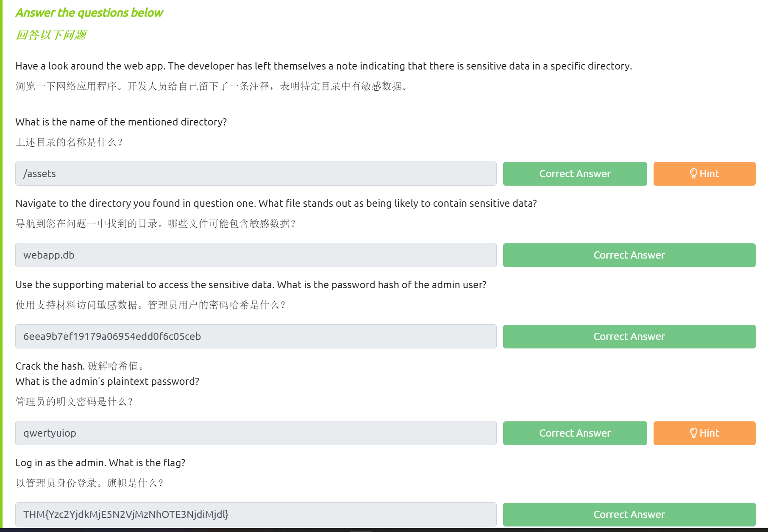Screen dimensions: 768x532
Task: Click the "Use the supporting material" question text
Action: 250,285
